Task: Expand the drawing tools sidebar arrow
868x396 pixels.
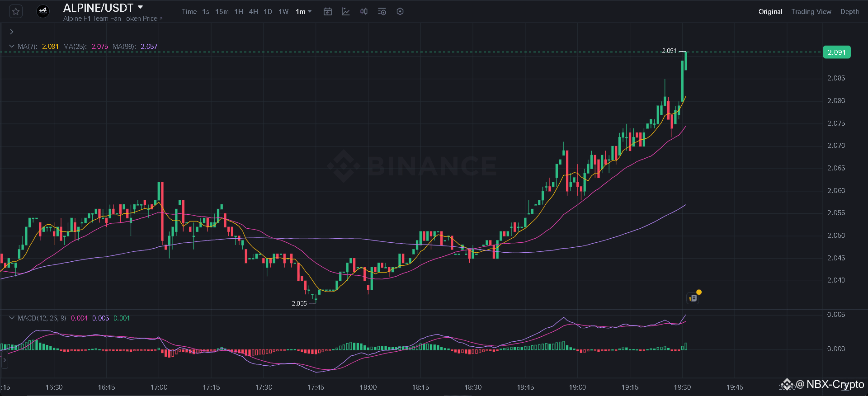Action: [12, 32]
